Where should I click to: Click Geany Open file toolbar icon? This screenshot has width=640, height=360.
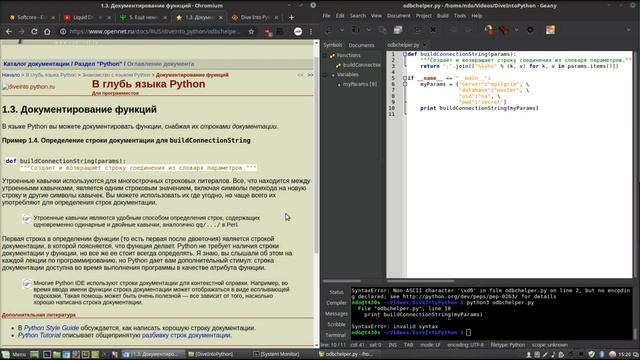(x=356, y=30)
